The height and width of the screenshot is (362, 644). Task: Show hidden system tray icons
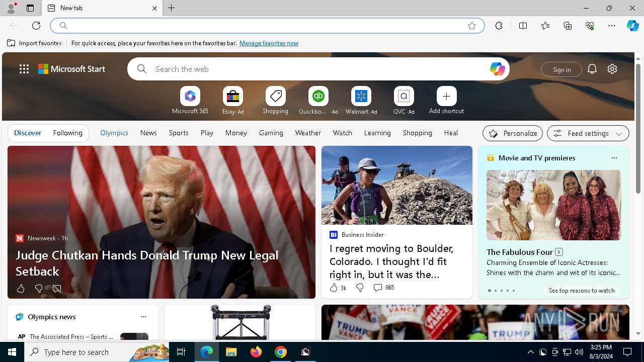(530, 352)
